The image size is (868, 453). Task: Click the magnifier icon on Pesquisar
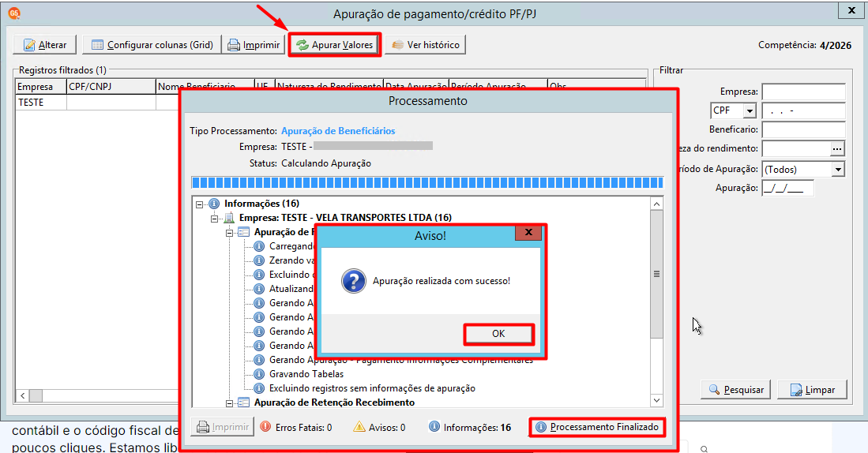click(x=715, y=389)
